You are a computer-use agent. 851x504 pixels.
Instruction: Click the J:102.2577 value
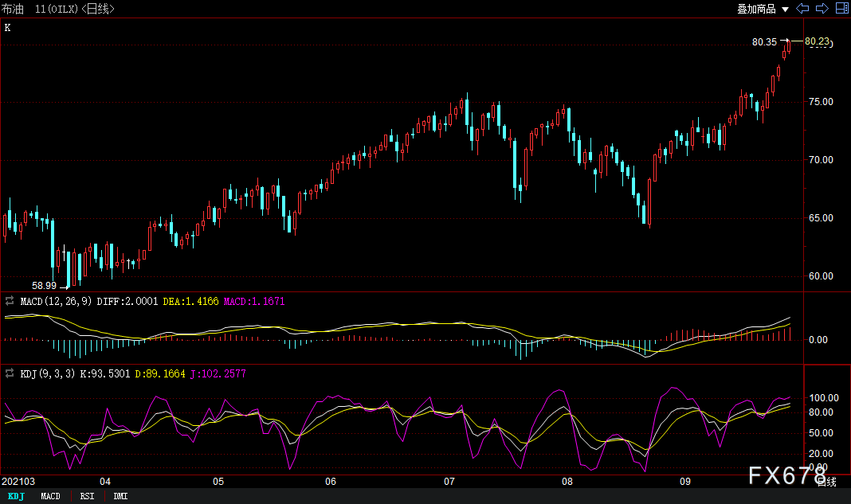tap(218, 373)
